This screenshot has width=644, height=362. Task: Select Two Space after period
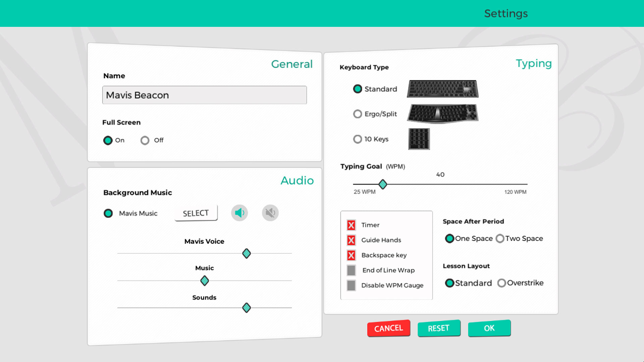(x=500, y=238)
